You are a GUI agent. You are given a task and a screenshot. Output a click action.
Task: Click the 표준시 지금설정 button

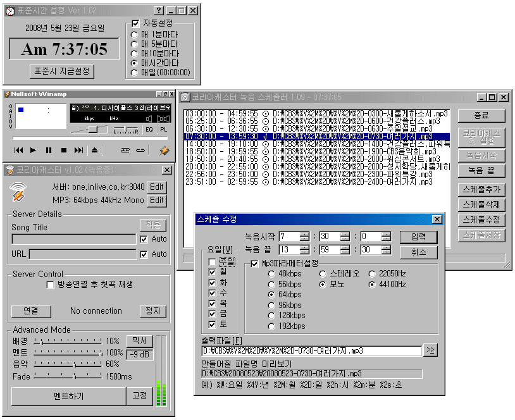61,71
